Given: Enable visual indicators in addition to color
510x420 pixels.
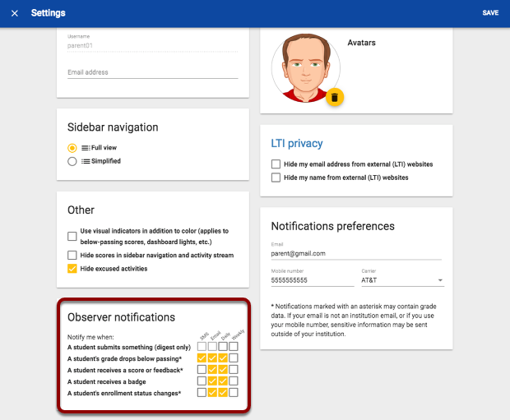Looking at the screenshot, I should coord(72,236).
